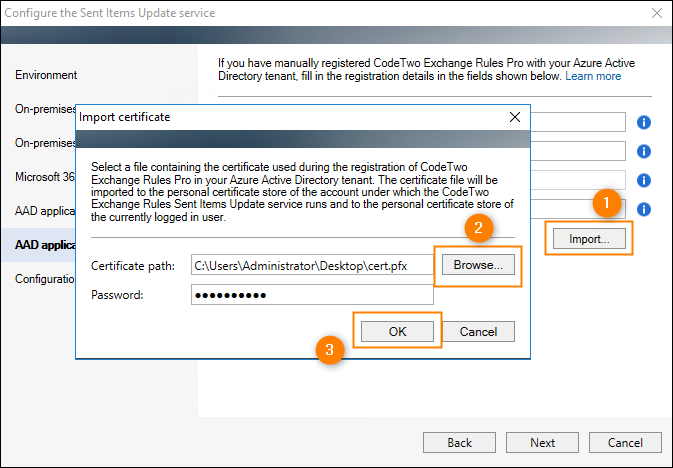The width and height of the screenshot is (673, 468).
Task: Close the Configure Sent Items Update window
Action: tap(657, 13)
